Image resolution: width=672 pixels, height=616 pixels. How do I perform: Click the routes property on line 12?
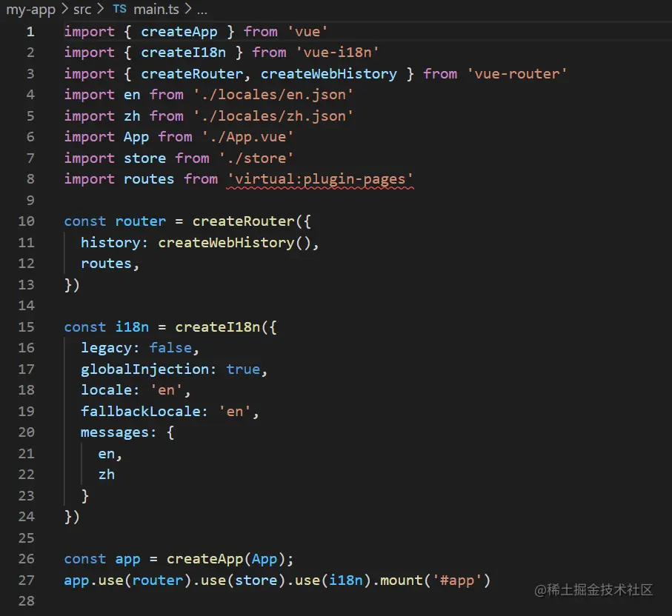[106, 264]
